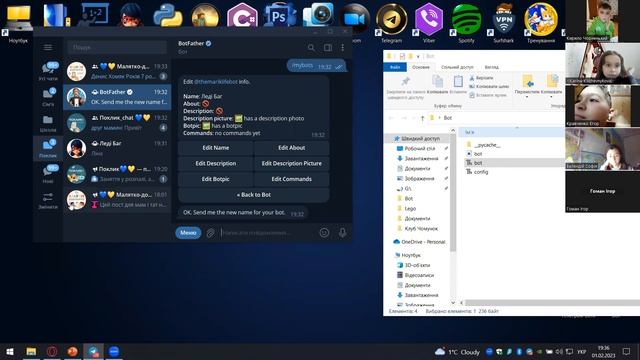Open the BotFather chat in chat list
The image size is (640, 360).
coord(117,97)
